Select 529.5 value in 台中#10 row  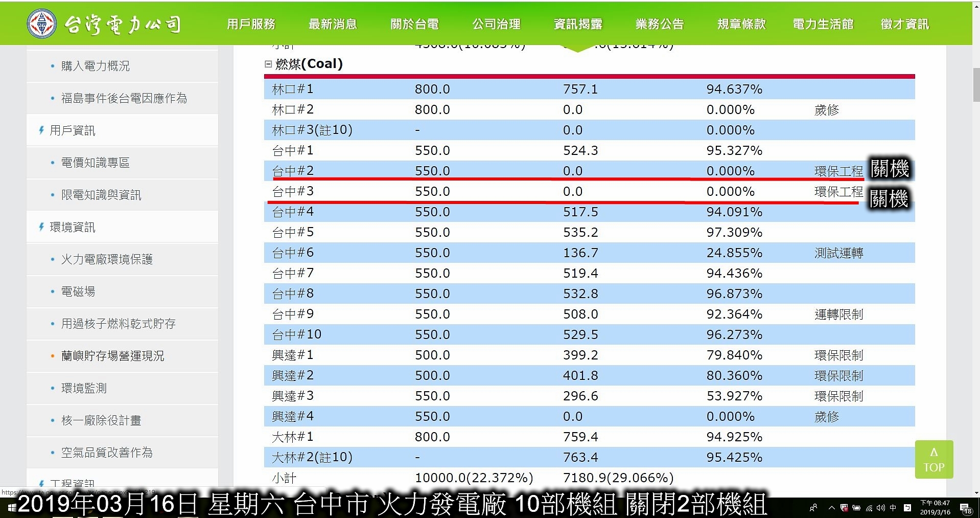click(x=580, y=334)
